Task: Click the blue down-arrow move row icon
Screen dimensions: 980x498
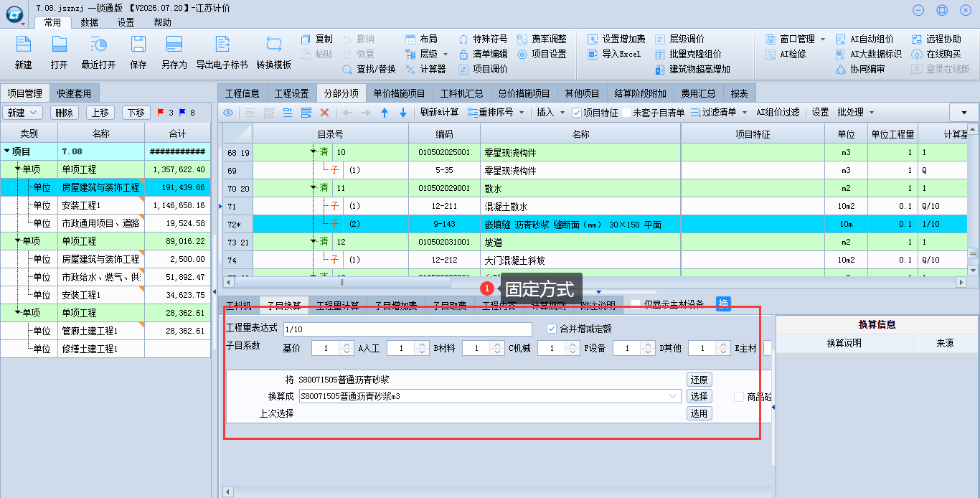Action: tap(402, 113)
